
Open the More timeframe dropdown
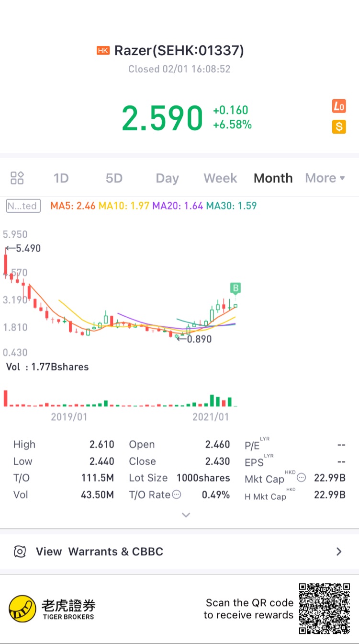click(325, 178)
